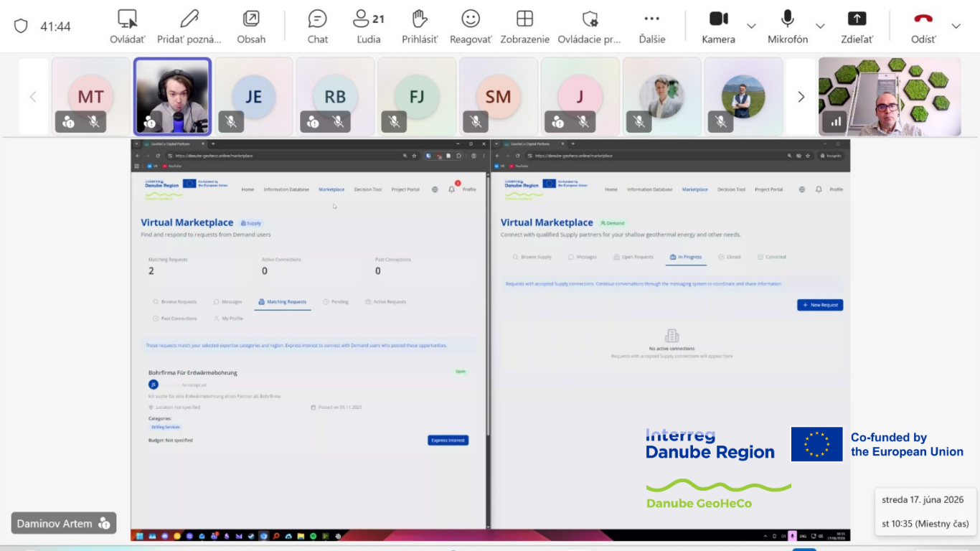Expand the Odísť leave options arrow
This screenshot has height=551, width=980.
[x=956, y=27]
